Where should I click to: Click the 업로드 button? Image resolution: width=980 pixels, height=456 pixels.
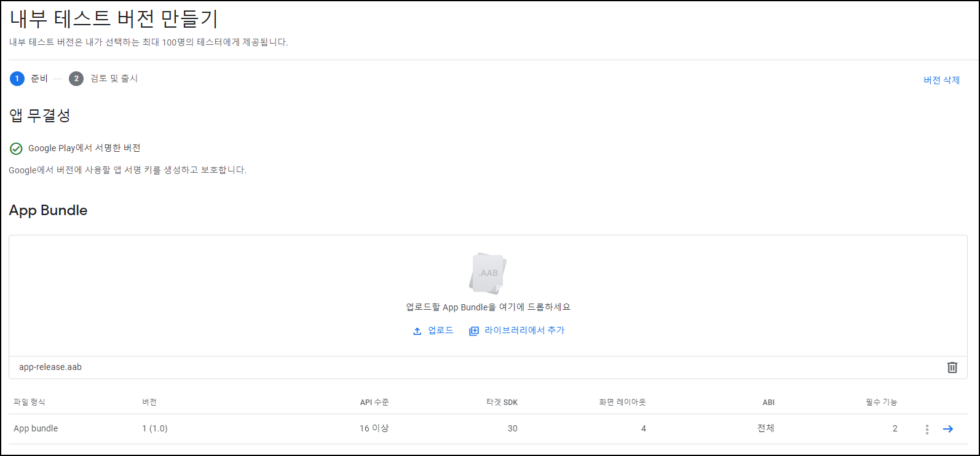click(433, 331)
